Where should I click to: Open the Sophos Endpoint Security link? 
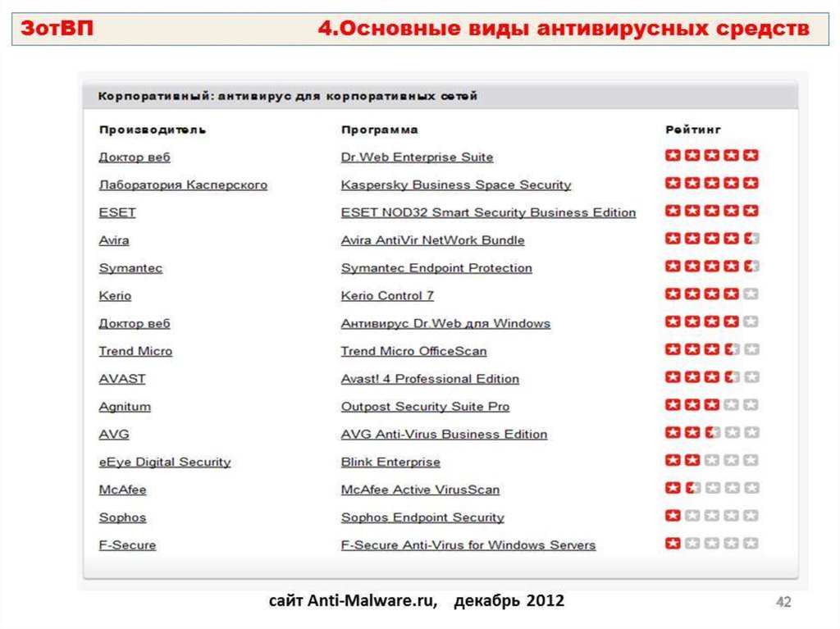coord(422,517)
